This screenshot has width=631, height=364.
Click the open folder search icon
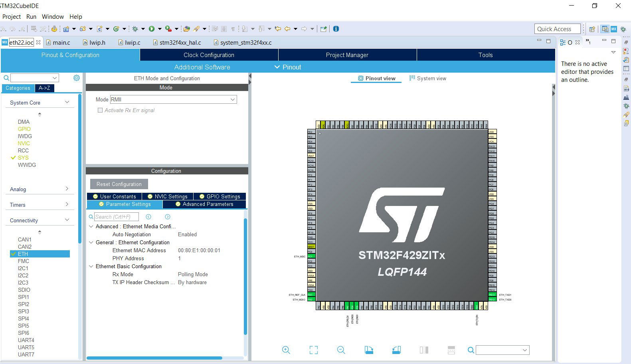pyautogui.click(x=186, y=29)
